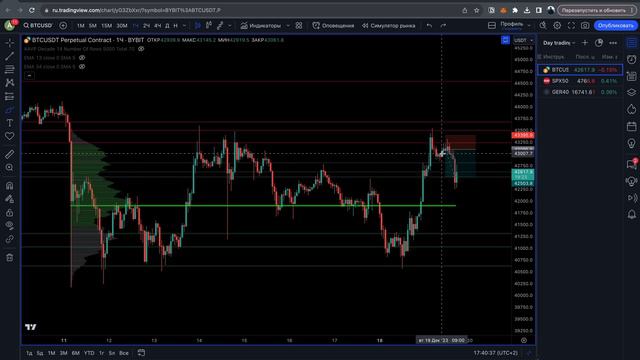Set chart range to 6М
The image size is (640, 360).
pyautogui.click(x=76, y=353)
